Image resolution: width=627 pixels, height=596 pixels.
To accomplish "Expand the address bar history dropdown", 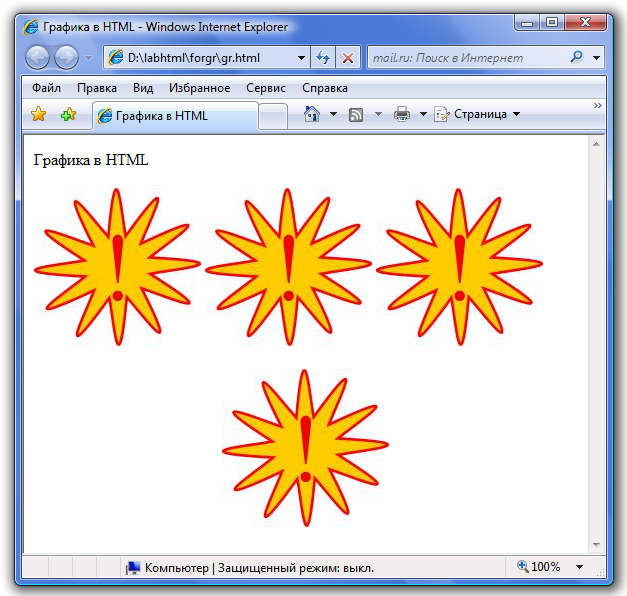I will click(x=302, y=58).
